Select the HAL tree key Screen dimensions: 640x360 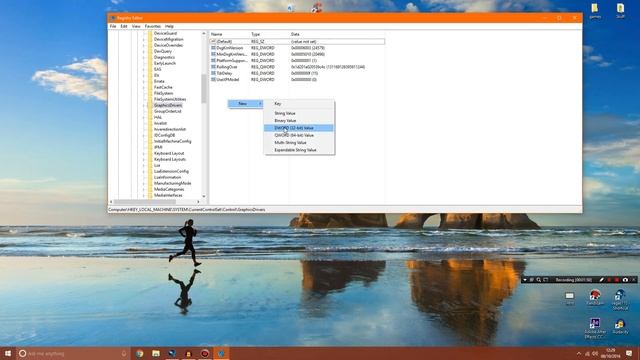click(x=158, y=118)
